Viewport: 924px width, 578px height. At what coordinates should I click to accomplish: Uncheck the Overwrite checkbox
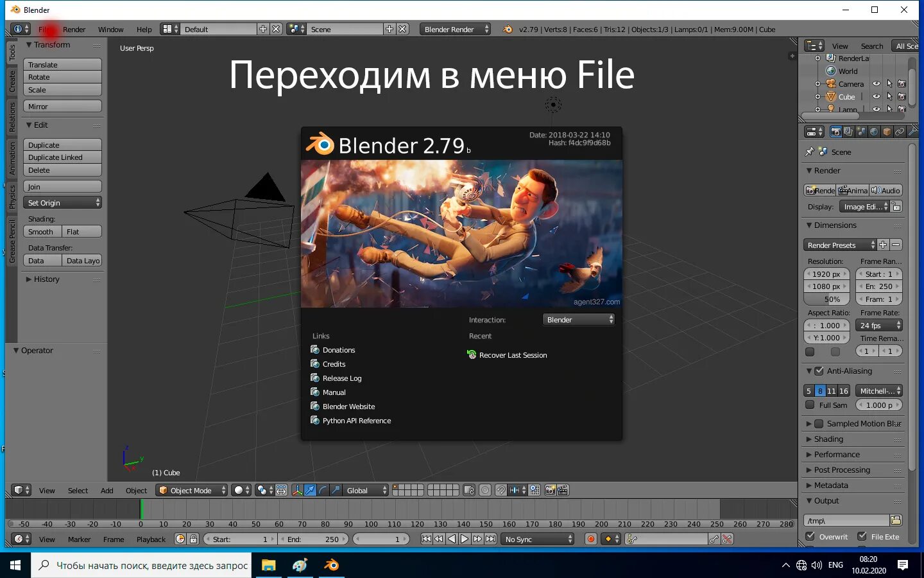click(x=810, y=536)
